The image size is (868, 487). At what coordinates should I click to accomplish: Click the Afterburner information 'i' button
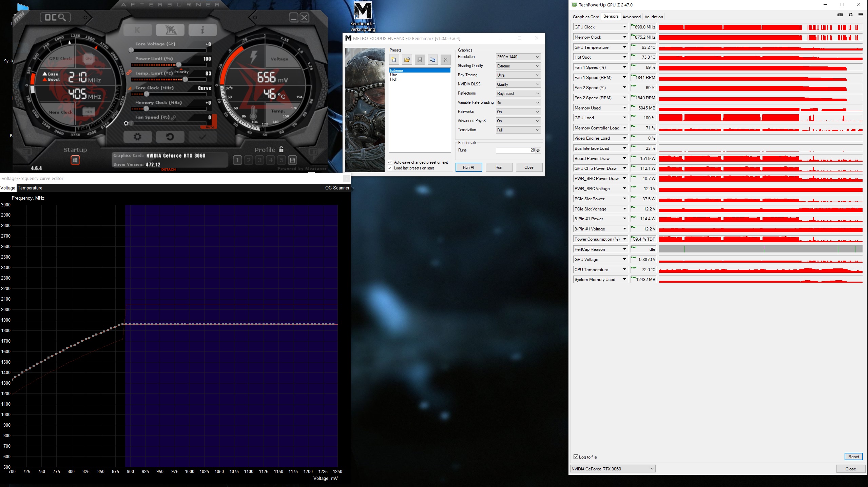point(202,30)
